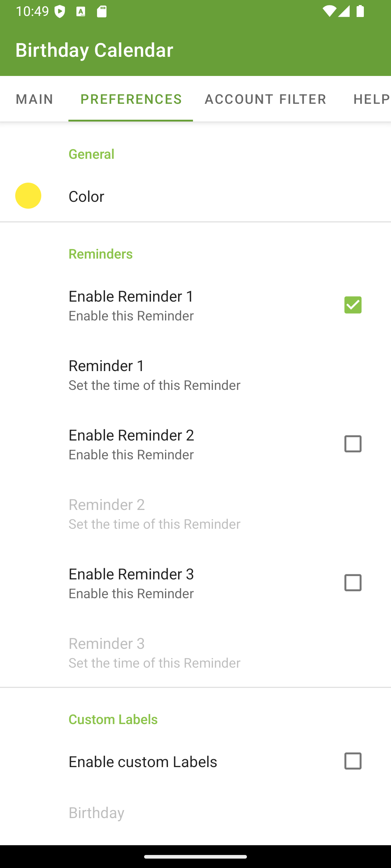The image size is (391, 868).
Task: Tap the keyboard 'A' status icon
Action: (81, 12)
